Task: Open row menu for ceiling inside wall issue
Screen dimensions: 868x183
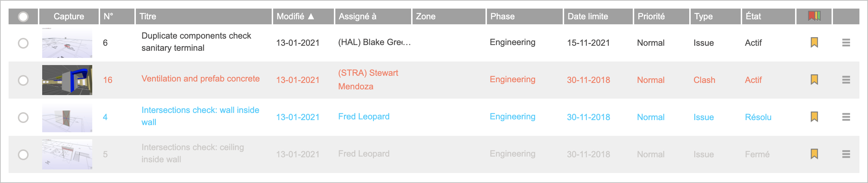Action: point(846,154)
